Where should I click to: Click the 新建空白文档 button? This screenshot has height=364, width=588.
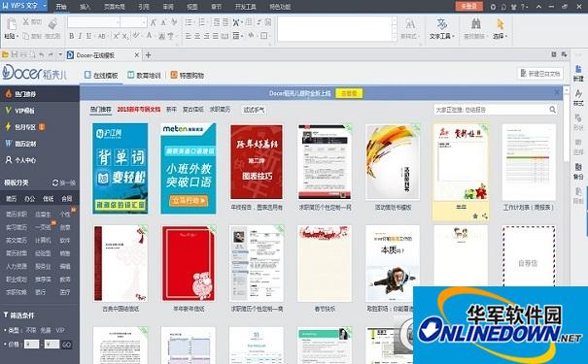(x=540, y=74)
